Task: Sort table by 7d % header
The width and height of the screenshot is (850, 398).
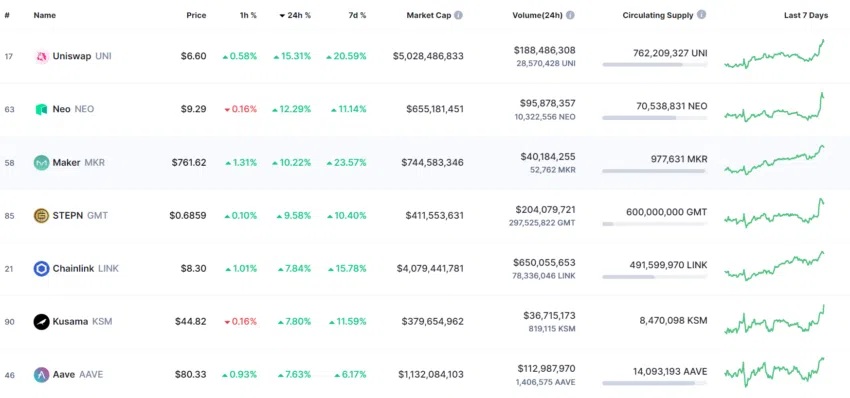Action: (357, 15)
